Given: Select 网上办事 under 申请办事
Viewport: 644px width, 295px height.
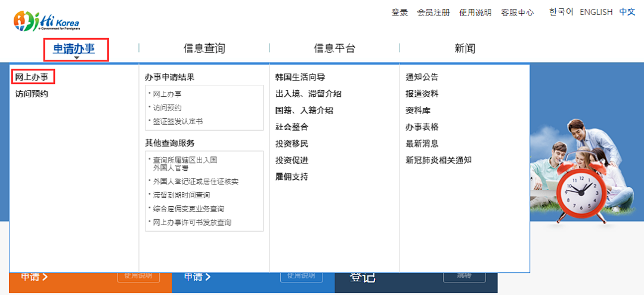Looking at the screenshot, I should point(32,77).
